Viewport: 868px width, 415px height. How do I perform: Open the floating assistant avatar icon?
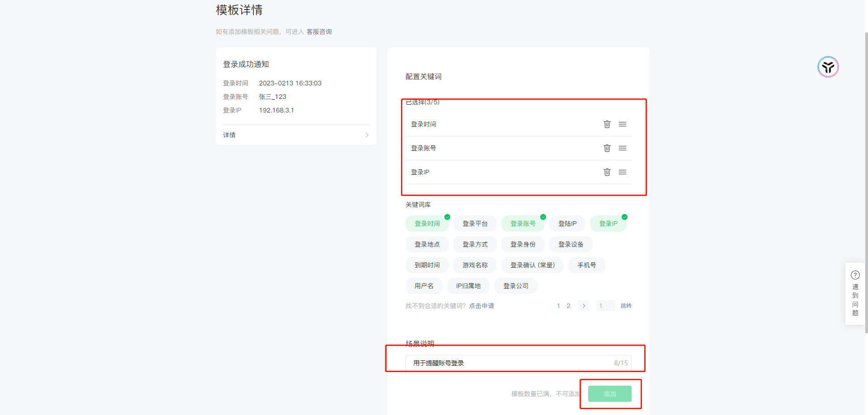coord(828,67)
